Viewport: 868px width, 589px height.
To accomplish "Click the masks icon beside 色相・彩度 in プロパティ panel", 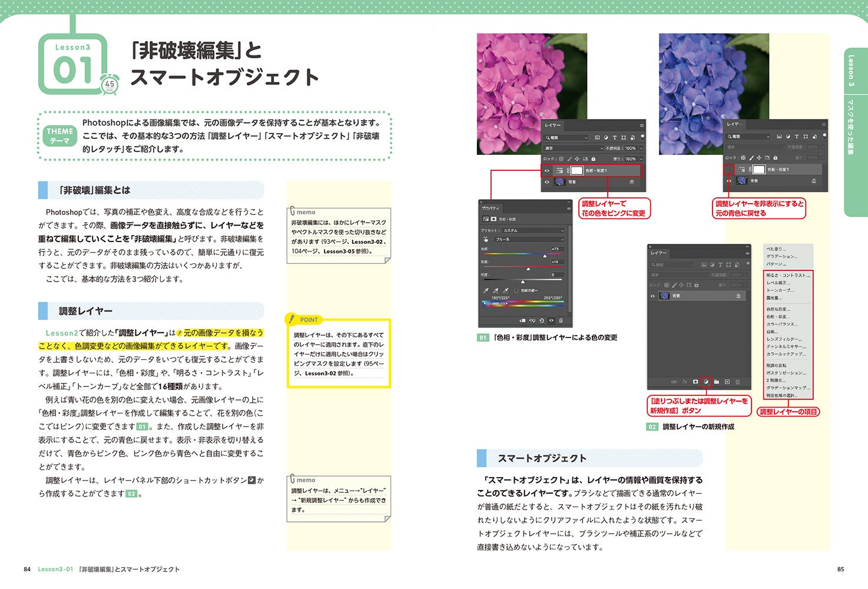I will [494, 219].
